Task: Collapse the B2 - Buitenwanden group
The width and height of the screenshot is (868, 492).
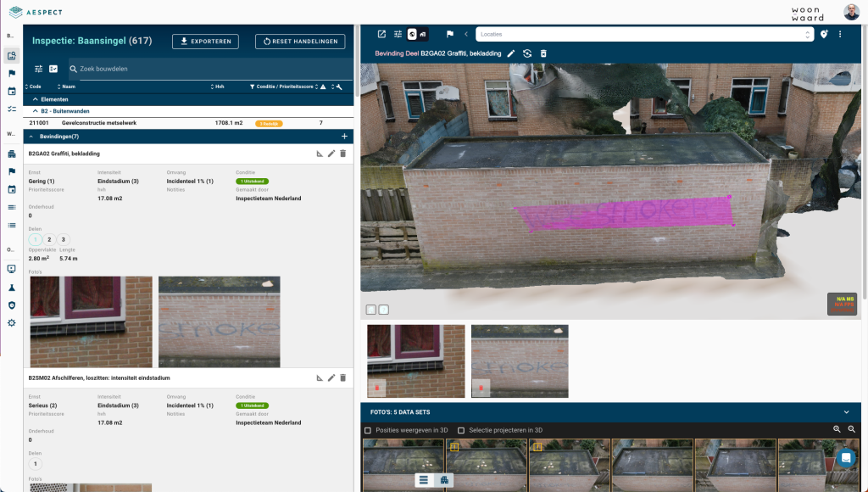Action: 36,111
